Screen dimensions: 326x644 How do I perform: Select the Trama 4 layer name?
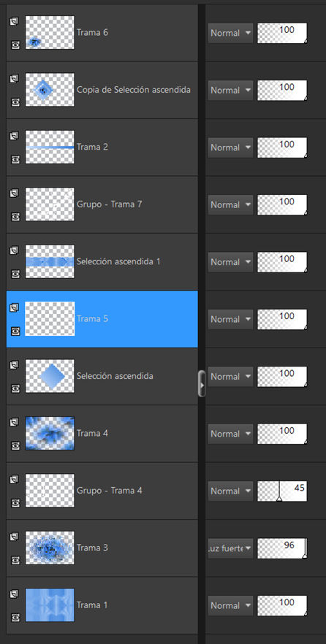(x=92, y=433)
